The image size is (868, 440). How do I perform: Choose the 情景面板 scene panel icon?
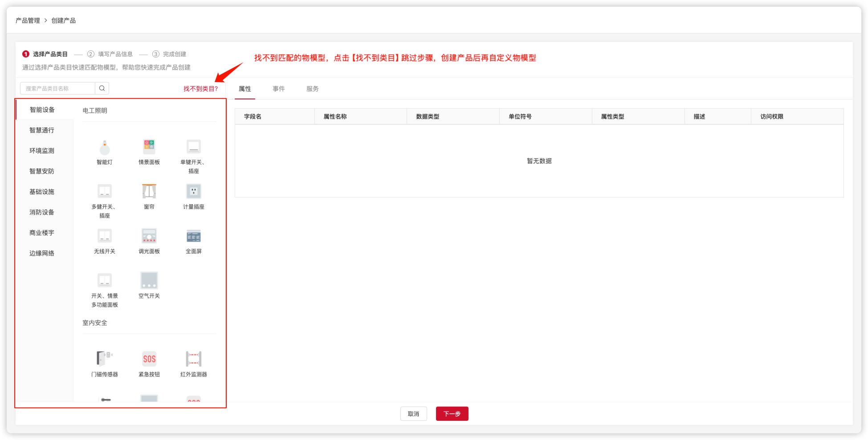(149, 147)
